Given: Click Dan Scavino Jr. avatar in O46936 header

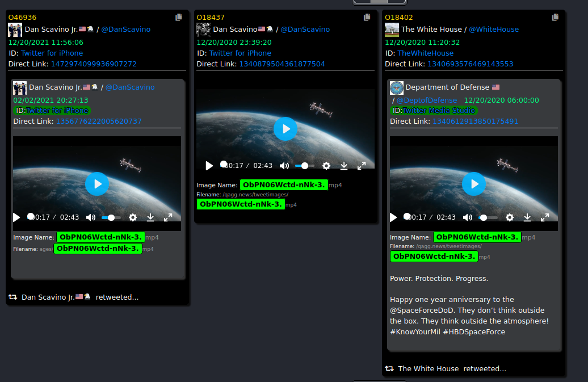Looking at the screenshot, I should (15, 30).
